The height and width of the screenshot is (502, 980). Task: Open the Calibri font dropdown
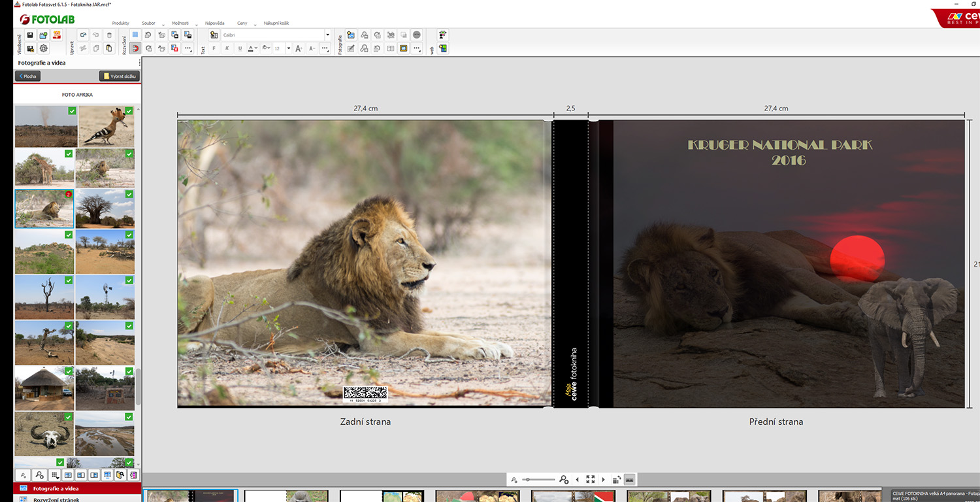coord(327,35)
